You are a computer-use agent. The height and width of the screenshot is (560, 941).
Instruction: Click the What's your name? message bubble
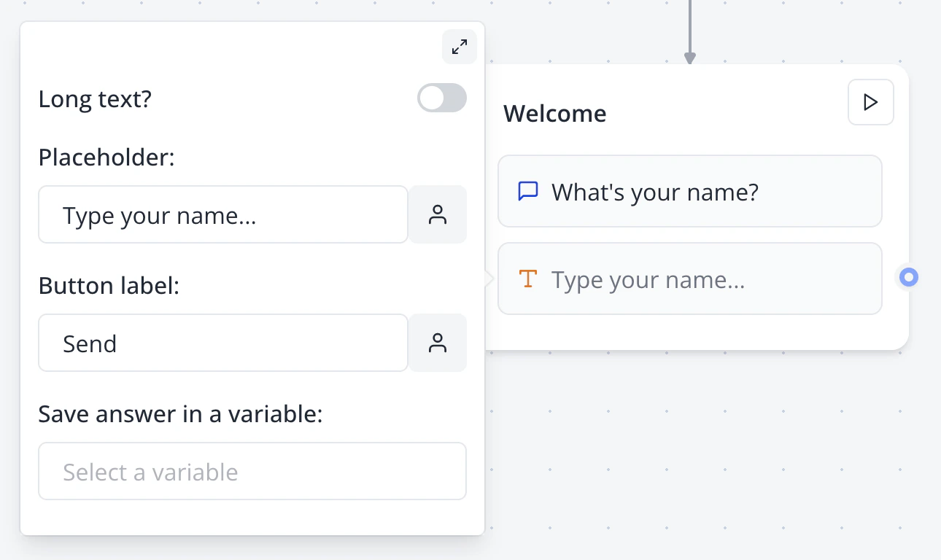tap(690, 191)
